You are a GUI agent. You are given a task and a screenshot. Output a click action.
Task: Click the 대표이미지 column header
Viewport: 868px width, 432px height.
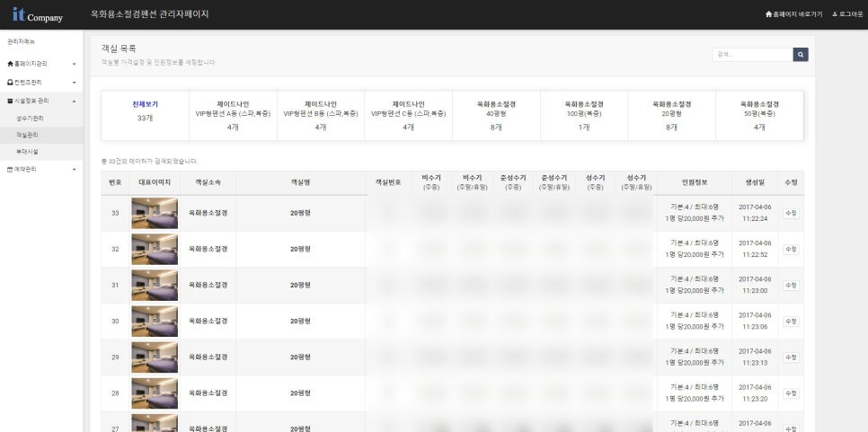click(x=155, y=182)
